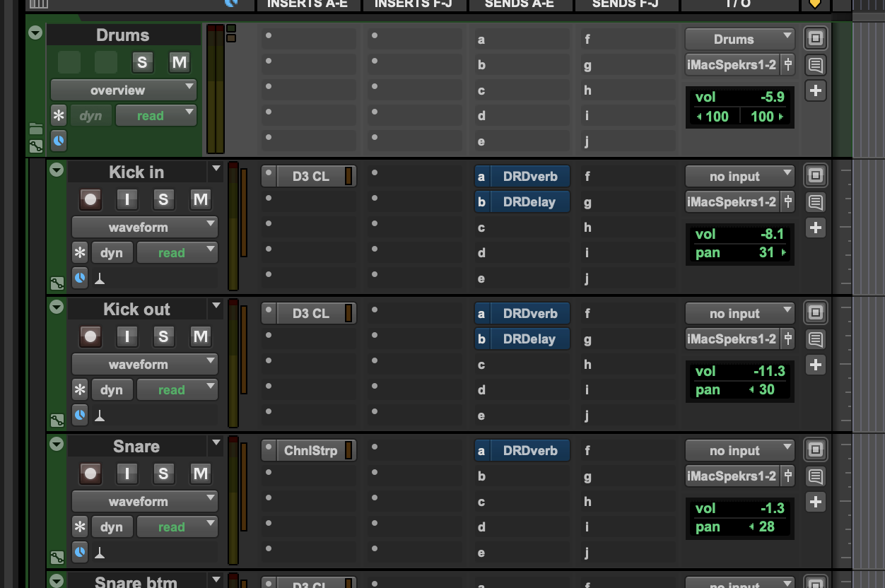
Task: Click Kick in freeze snowflake icon
Action: pos(80,253)
